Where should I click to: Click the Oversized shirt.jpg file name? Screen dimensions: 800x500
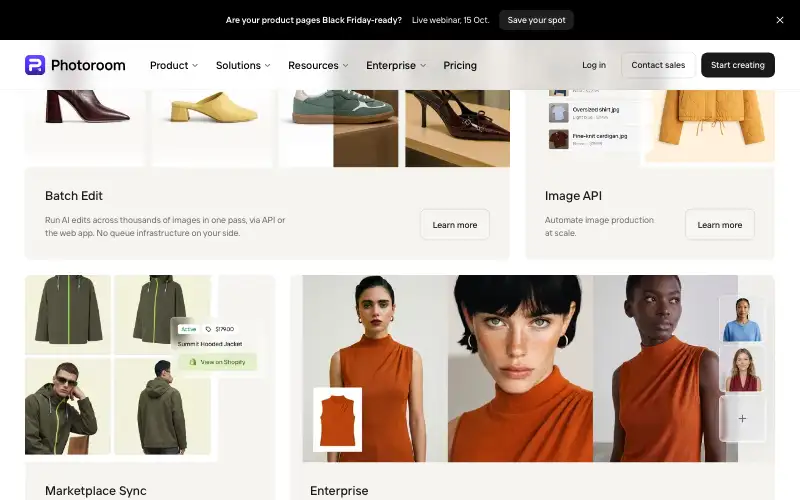[595, 110]
